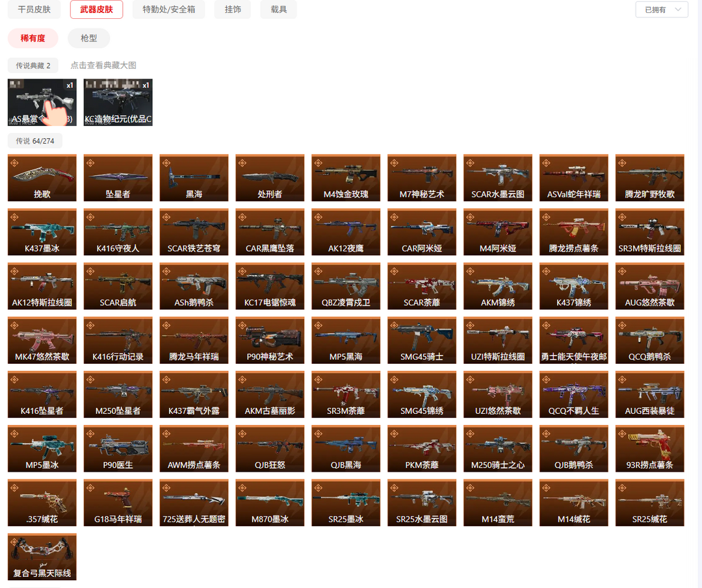Select the M4阿米娅 skin card
Screen dimensions: 702x588
[x=498, y=232]
